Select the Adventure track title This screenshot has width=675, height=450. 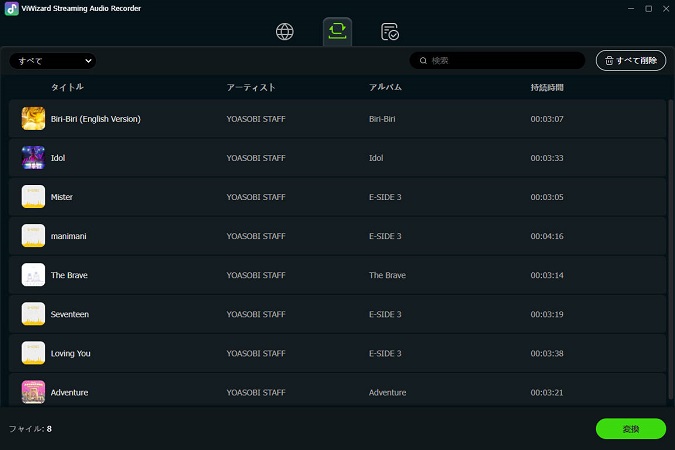69,393
